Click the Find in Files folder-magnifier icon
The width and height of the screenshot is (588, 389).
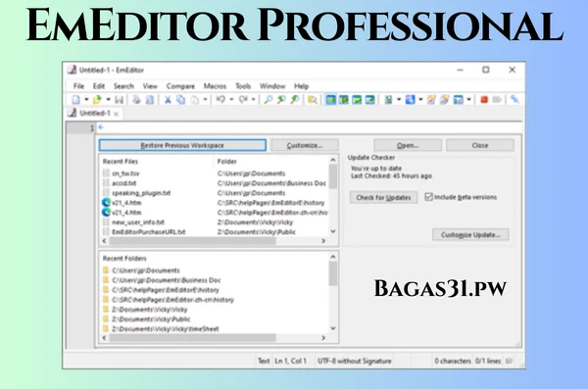pyautogui.click(x=312, y=99)
